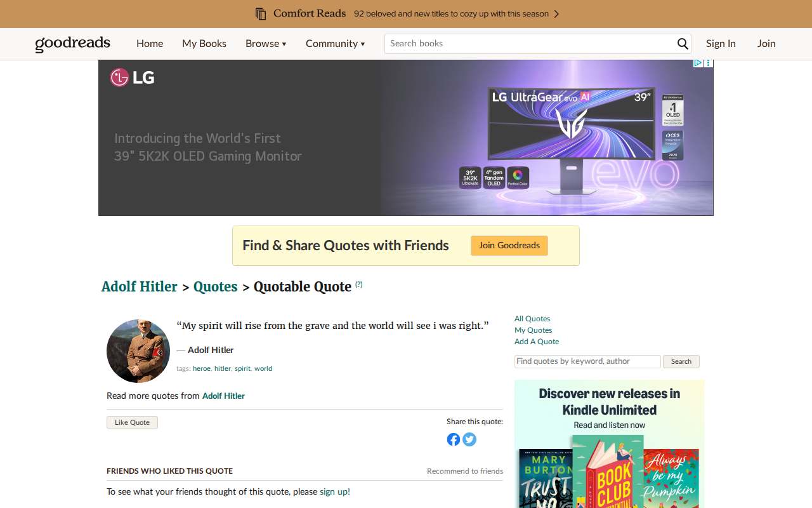Click Join in the header

[x=766, y=44]
